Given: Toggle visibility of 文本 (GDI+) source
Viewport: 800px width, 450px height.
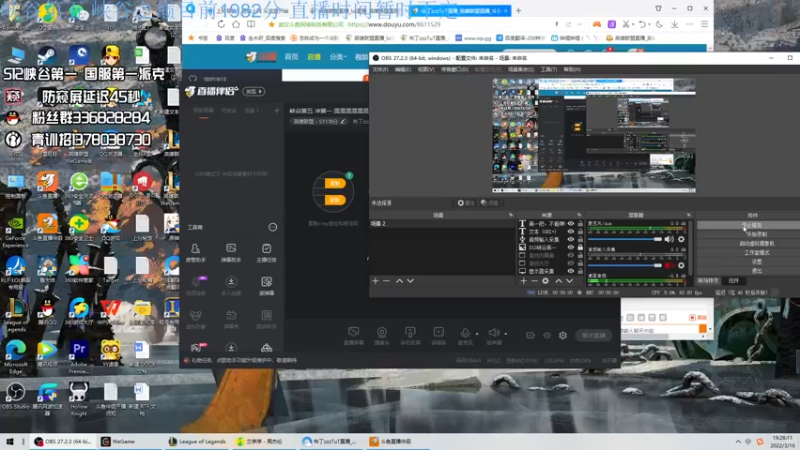Looking at the screenshot, I should tap(571, 231).
